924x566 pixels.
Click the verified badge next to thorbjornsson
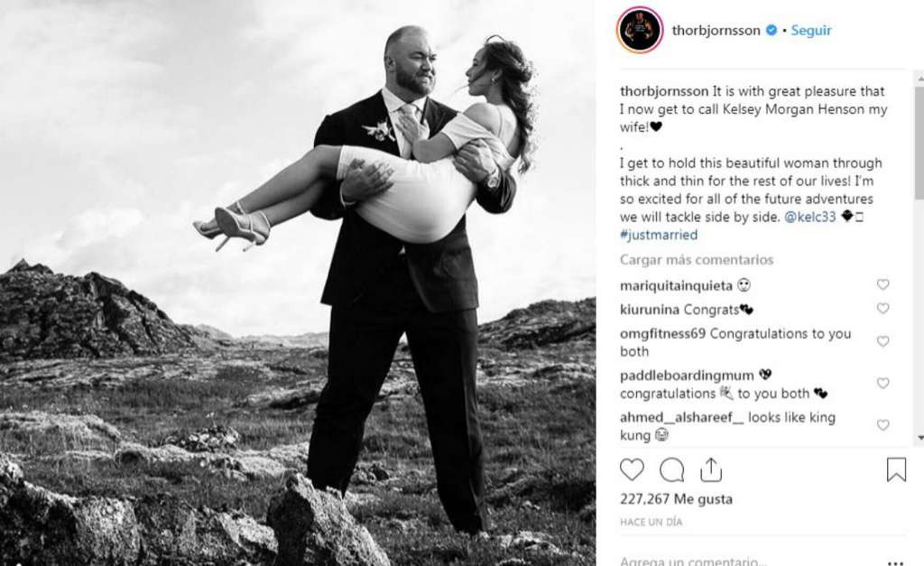pos(771,30)
